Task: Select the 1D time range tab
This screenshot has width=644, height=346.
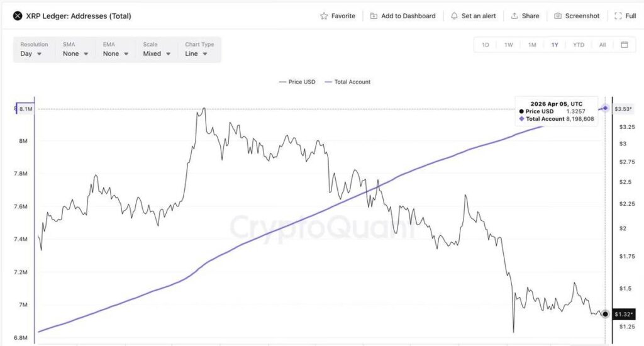Action: tap(486, 45)
